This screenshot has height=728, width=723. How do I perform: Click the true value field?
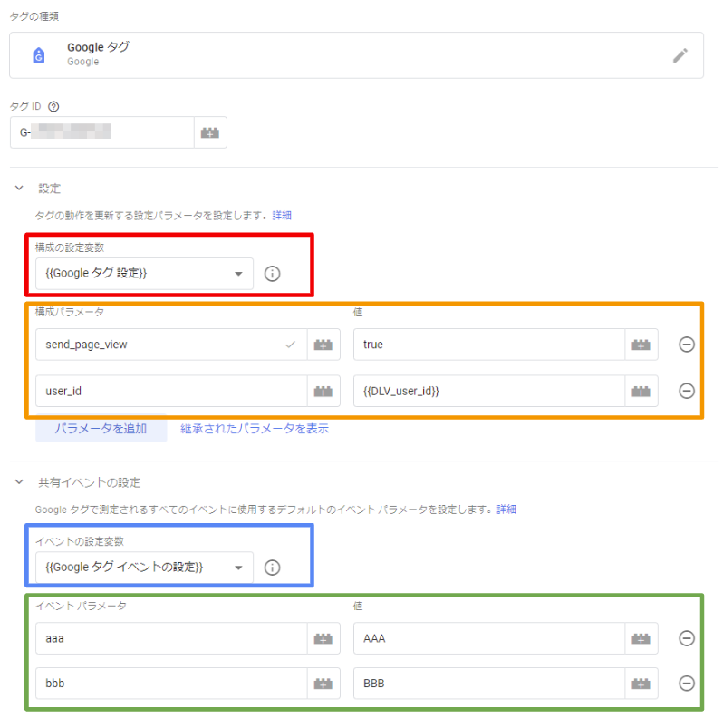point(489,345)
